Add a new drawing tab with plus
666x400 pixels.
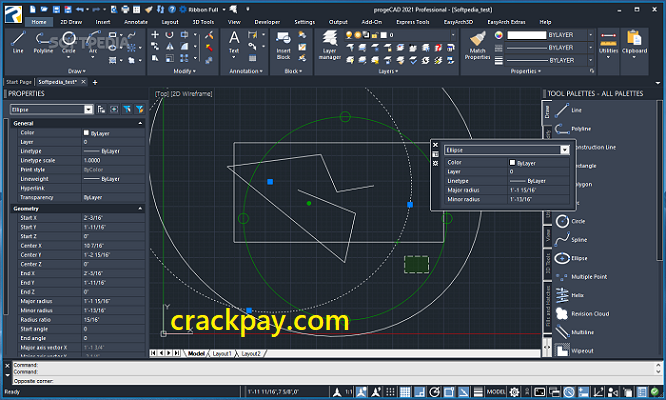95,82
